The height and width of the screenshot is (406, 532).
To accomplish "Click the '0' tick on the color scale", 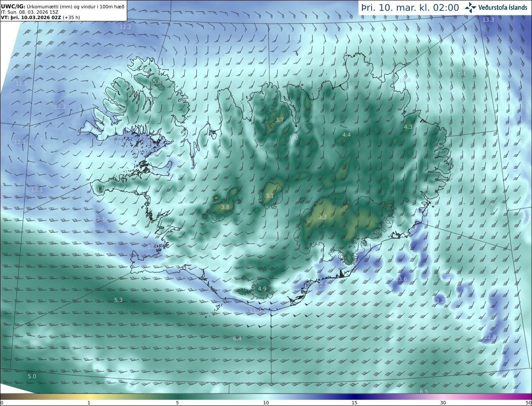I will pyautogui.click(x=2, y=403).
